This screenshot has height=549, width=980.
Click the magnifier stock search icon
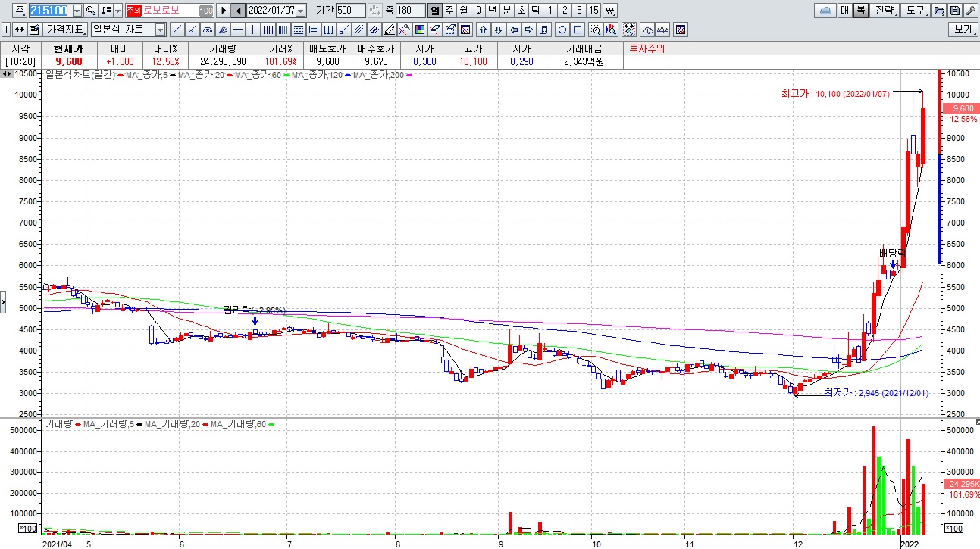90,11
